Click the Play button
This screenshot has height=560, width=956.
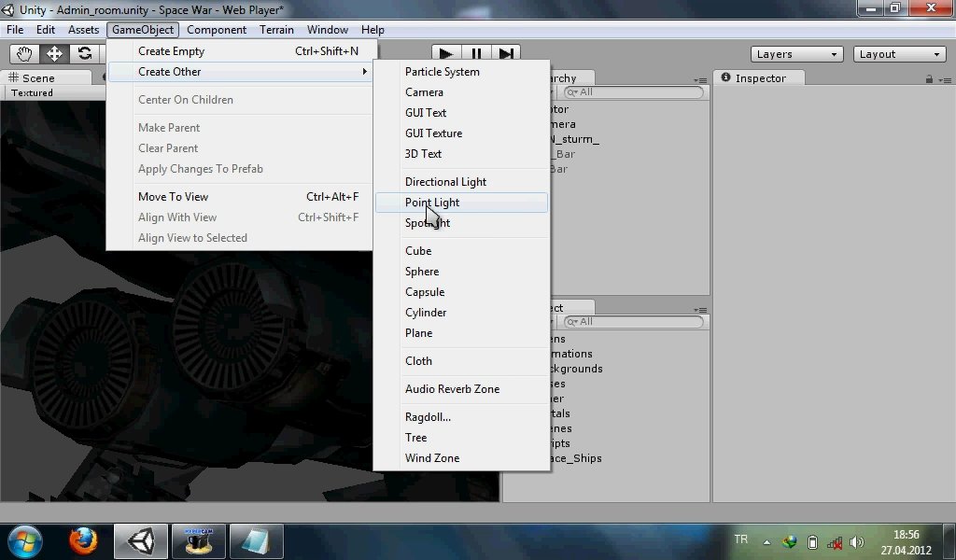coord(446,53)
